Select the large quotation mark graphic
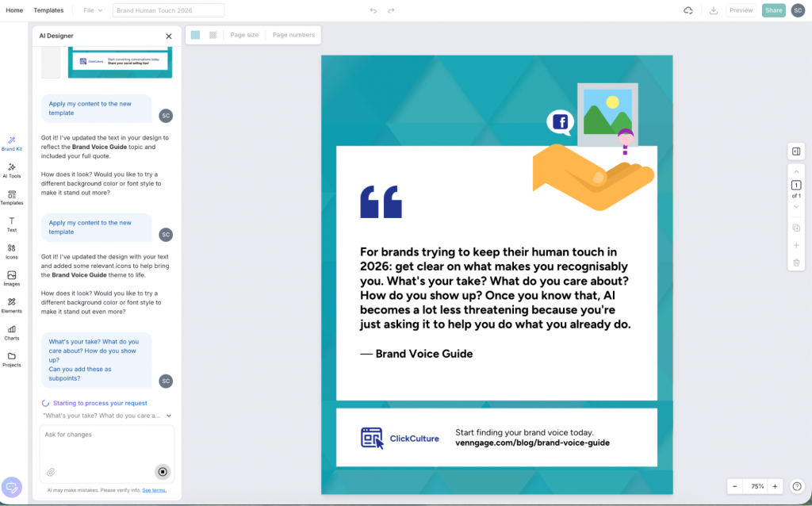Image resolution: width=812 pixels, height=506 pixels. pyautogui.click(x=381, y=201)
